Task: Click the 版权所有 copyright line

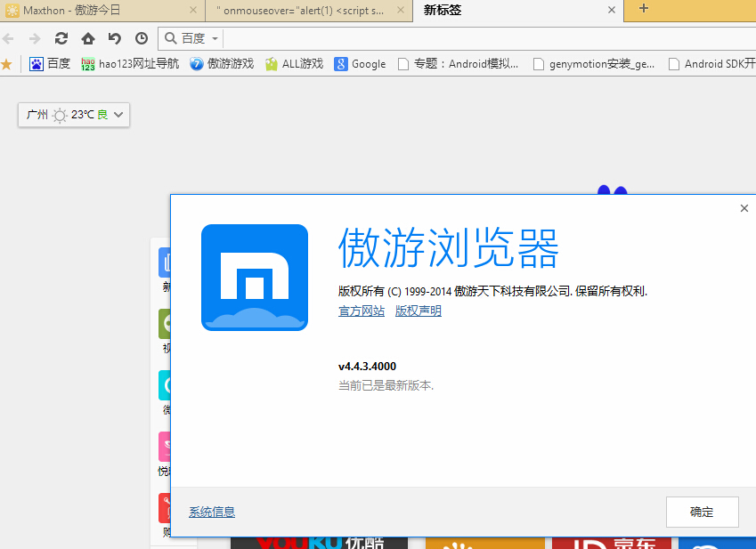Action: tap(492, 291)
